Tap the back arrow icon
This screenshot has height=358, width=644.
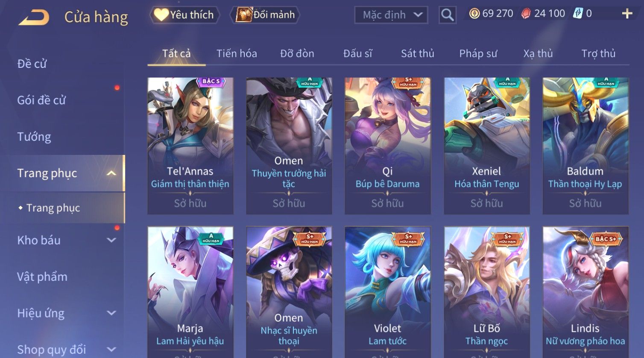(x=34, y=18)
